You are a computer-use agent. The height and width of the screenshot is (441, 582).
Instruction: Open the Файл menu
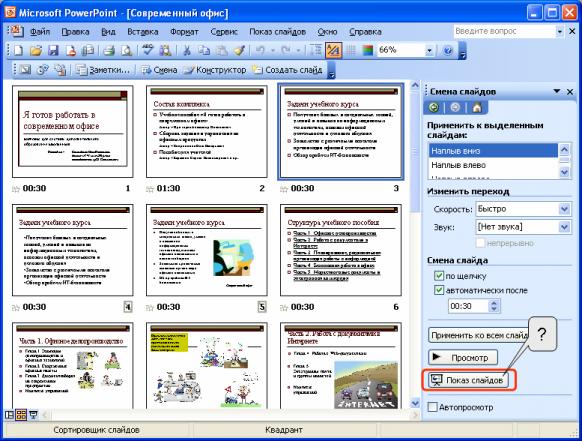tap(40, 32)
